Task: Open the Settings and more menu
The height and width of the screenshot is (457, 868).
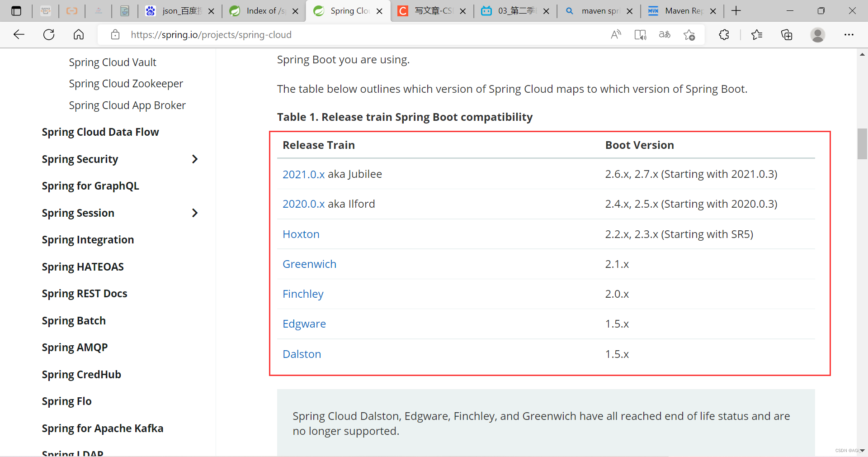Action: (849, 34)
